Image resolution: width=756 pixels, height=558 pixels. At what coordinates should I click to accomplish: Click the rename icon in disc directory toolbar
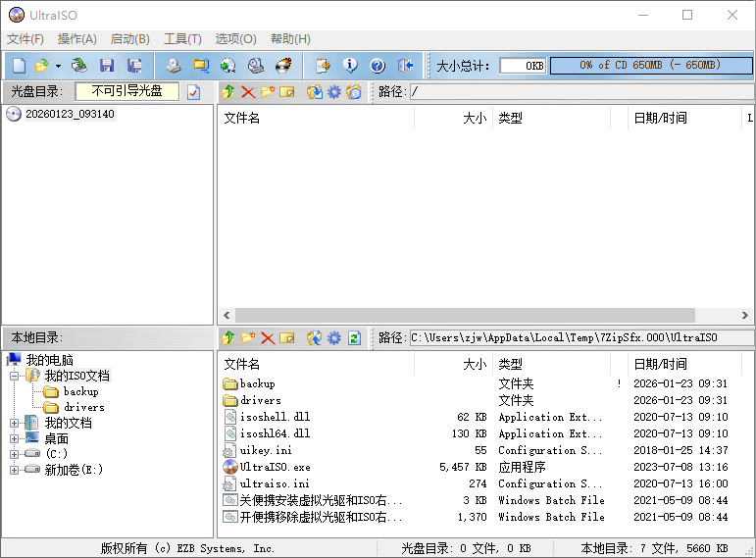(287, 91)
